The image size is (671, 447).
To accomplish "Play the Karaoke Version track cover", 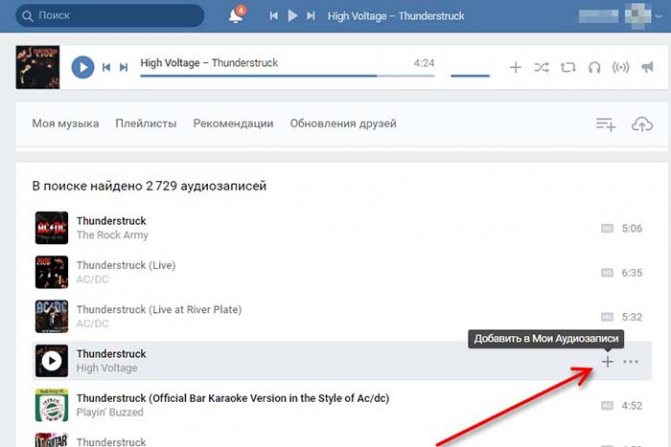I will tap(51, 405).
